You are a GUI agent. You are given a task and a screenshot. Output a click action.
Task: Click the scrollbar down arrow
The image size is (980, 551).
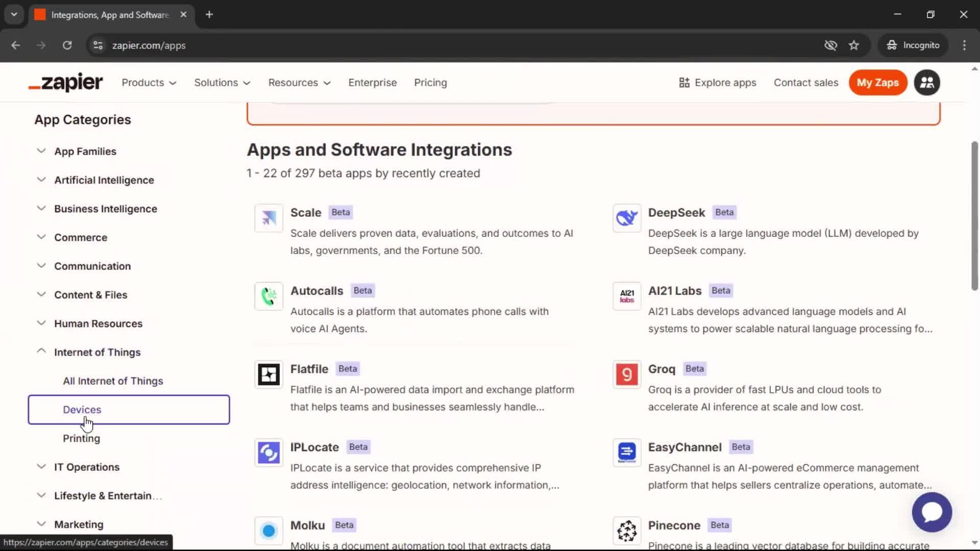click(x=974, y=543)
